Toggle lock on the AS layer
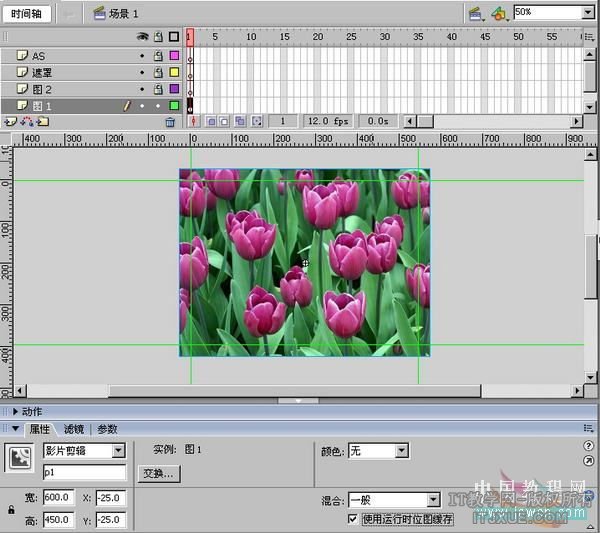This screenshot has height=533, width=600. coord(157,56)
